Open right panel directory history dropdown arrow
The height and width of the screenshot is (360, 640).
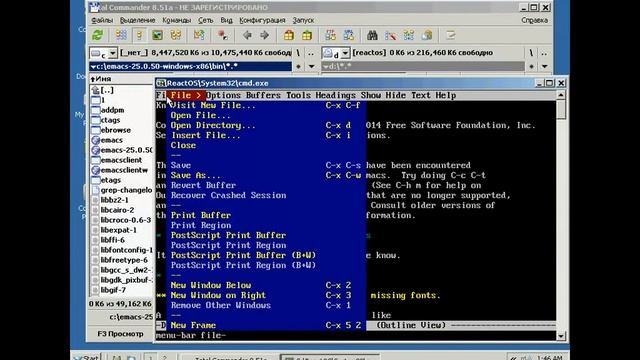[x=544, y=67]
